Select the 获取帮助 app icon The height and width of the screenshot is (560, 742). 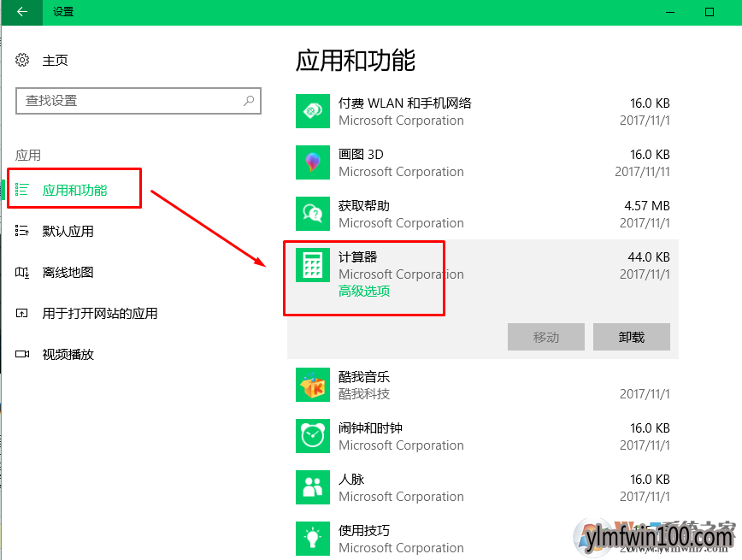pyautogui.click(x=313, y=214)
